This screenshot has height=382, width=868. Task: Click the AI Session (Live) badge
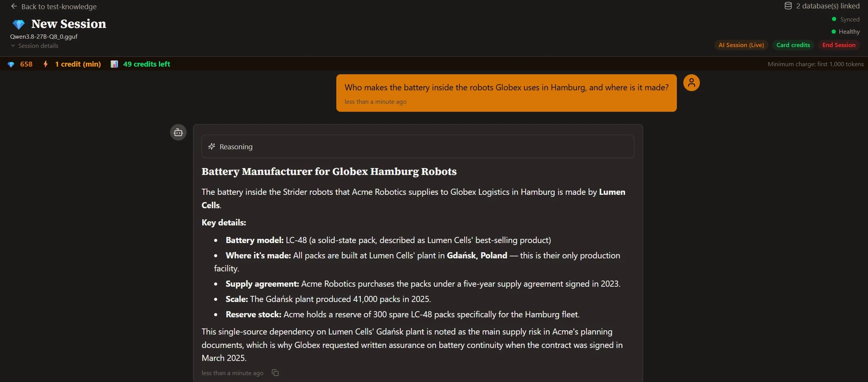coord(741,45)
